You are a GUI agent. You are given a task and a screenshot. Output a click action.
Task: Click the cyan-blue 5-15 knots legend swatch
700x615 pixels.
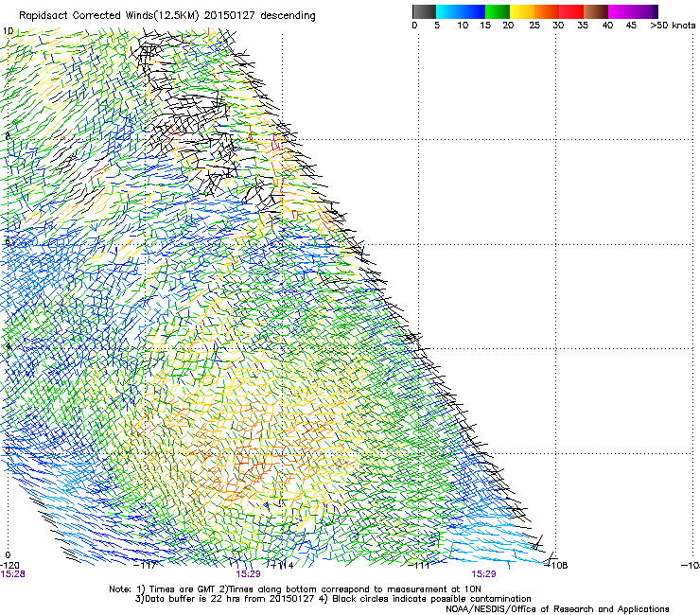461,11
